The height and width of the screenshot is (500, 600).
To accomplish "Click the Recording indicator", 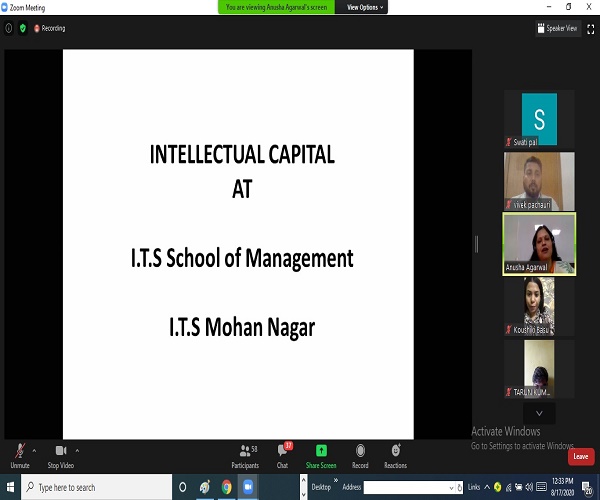I will pos(50,28).
